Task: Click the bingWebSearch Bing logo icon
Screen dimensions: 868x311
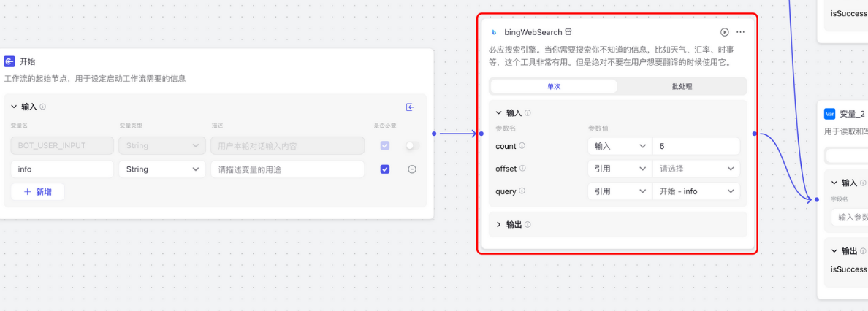Action: click(495, 33)
